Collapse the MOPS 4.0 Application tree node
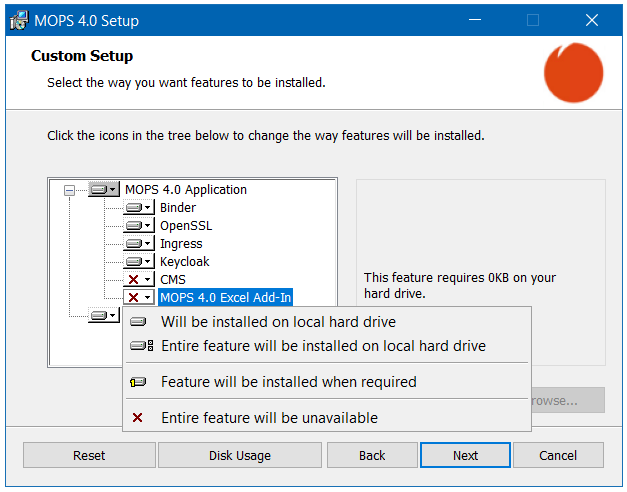 pos(69,190)
